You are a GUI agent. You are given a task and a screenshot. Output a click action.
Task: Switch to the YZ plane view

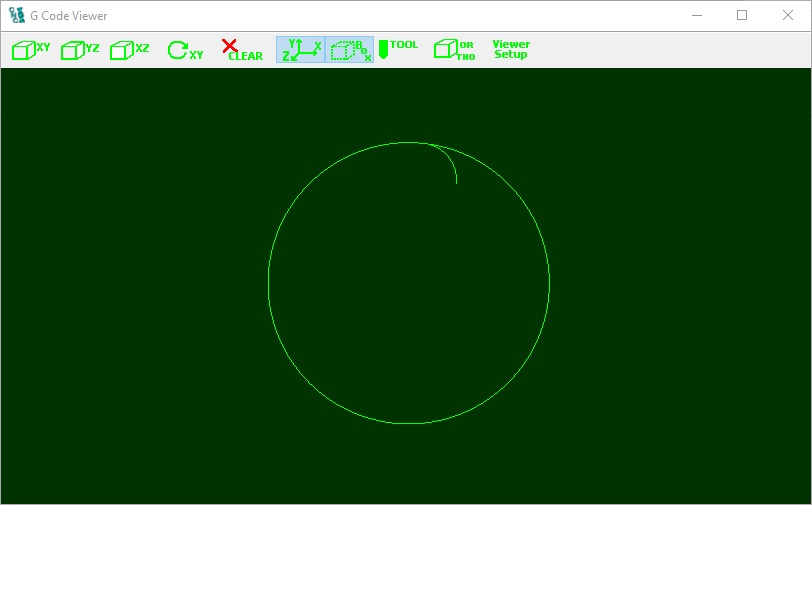(80, 50)
